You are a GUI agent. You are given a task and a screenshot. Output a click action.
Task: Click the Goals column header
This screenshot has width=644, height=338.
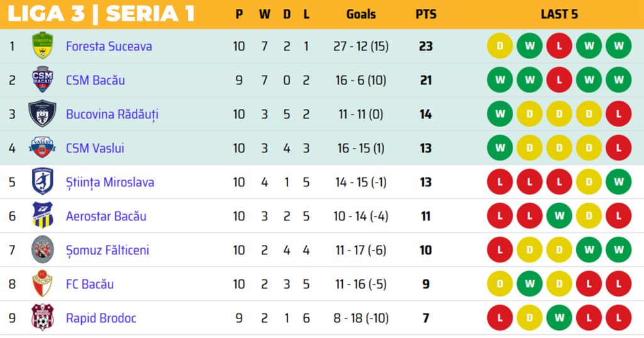[361, 14]
